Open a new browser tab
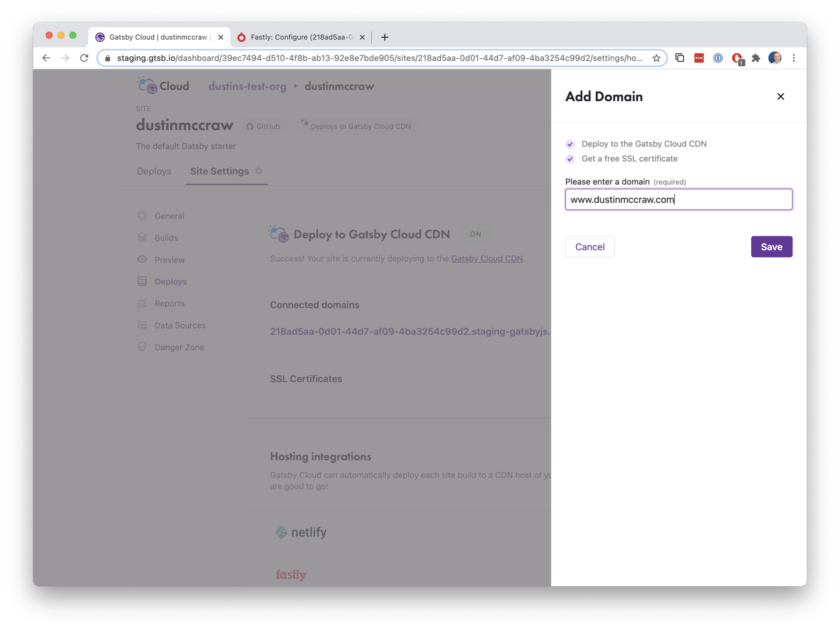The image size is (840, 630). point(384,37)
